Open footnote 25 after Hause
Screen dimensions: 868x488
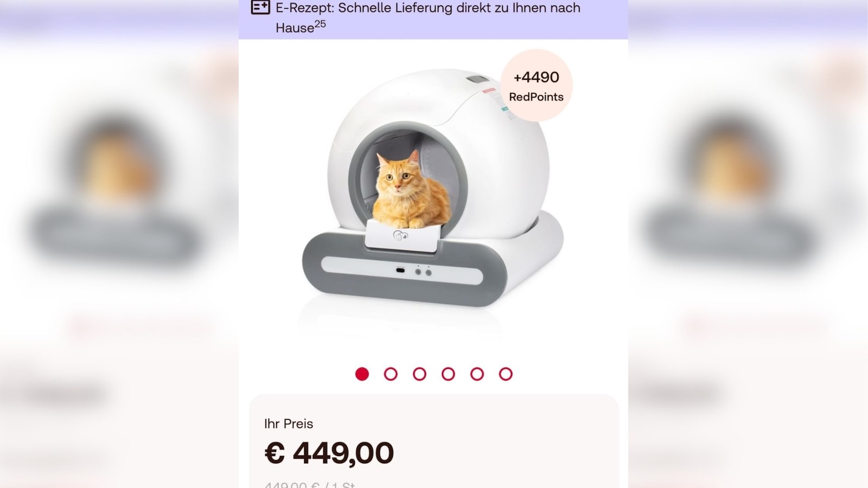[x=320, y=23]
